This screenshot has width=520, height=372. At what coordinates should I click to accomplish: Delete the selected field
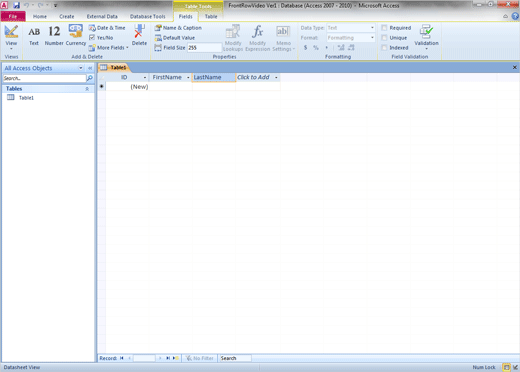click(139, 35)
